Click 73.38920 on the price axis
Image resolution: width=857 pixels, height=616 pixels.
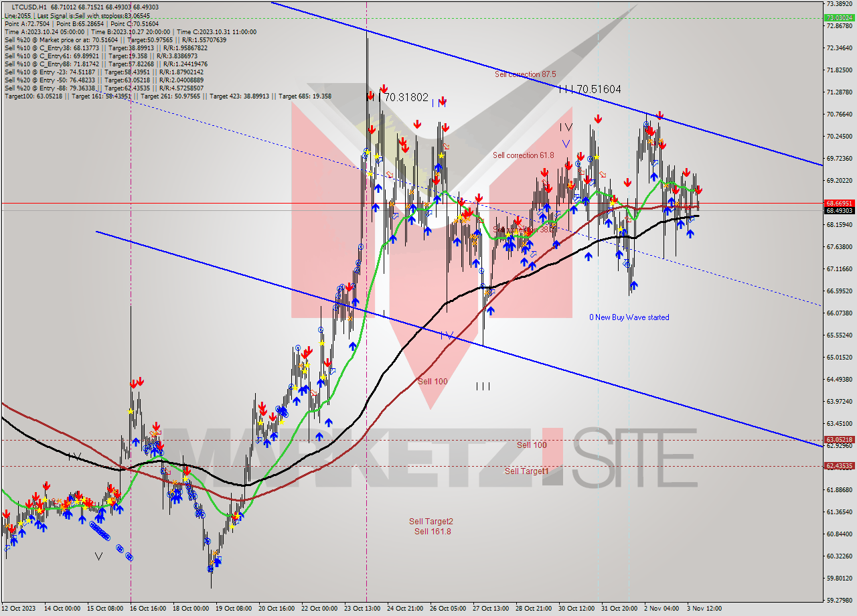(x=839, y=4)
